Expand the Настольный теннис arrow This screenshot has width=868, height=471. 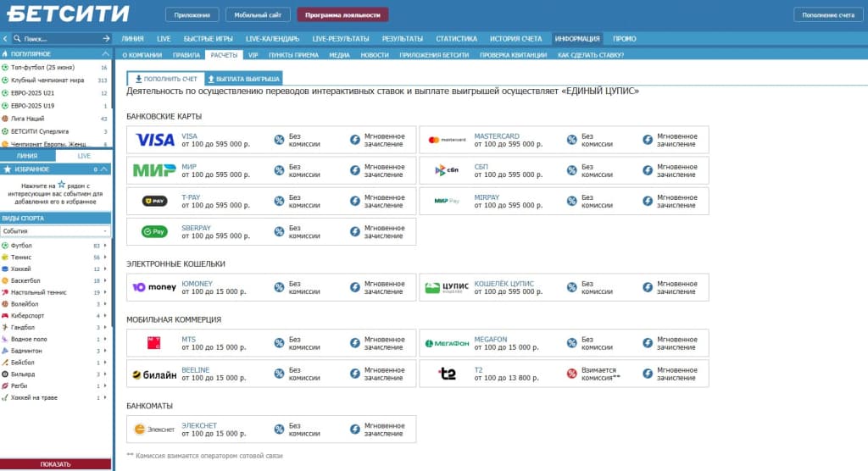coord(105,292)
